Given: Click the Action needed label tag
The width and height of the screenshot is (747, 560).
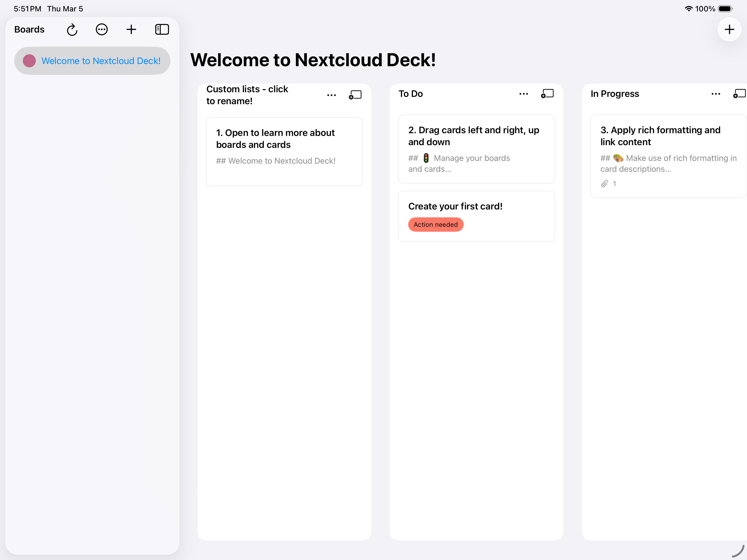Looking at the screenshot, I should tap(435, 225).
